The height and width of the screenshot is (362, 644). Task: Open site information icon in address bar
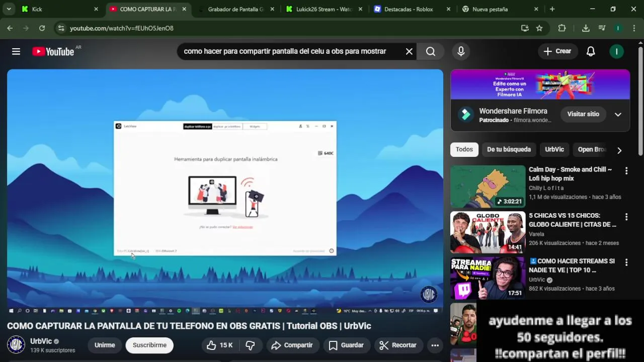(x=61, y=28)
